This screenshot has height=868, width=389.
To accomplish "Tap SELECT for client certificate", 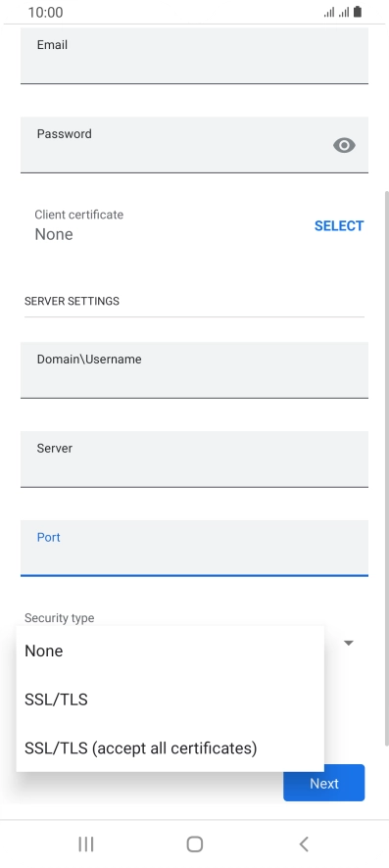I will tap(339, 226).
